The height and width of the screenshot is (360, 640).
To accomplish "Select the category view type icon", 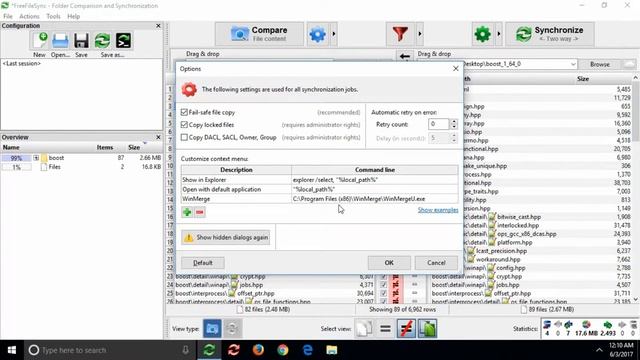I will coord(212,329).
